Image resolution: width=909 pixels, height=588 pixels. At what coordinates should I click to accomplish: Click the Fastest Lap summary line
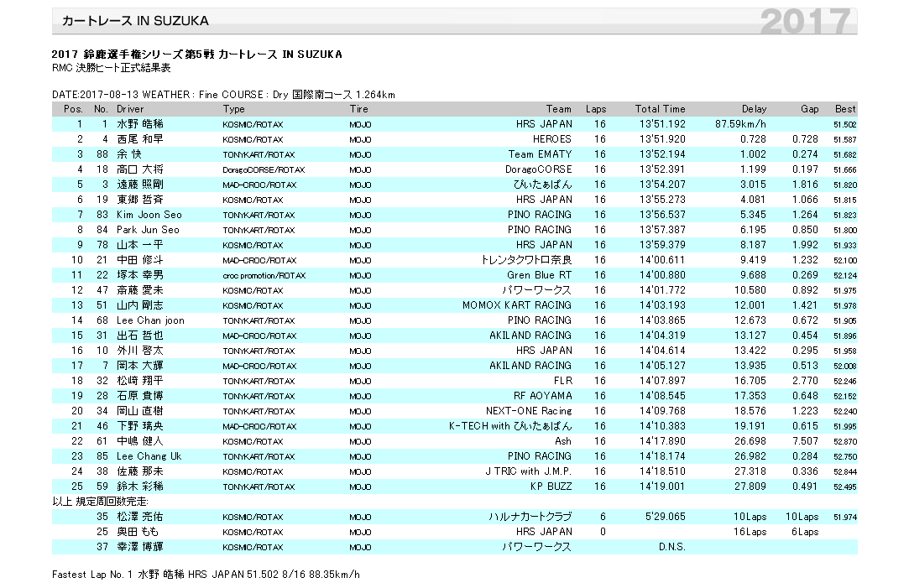click(x=206, y=575)
